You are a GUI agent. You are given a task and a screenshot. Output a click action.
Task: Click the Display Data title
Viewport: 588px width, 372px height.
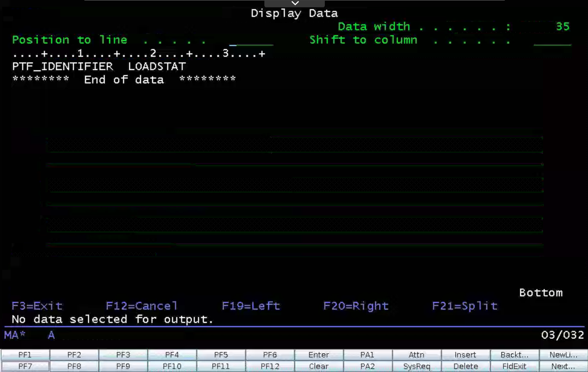tap(294, 13)
